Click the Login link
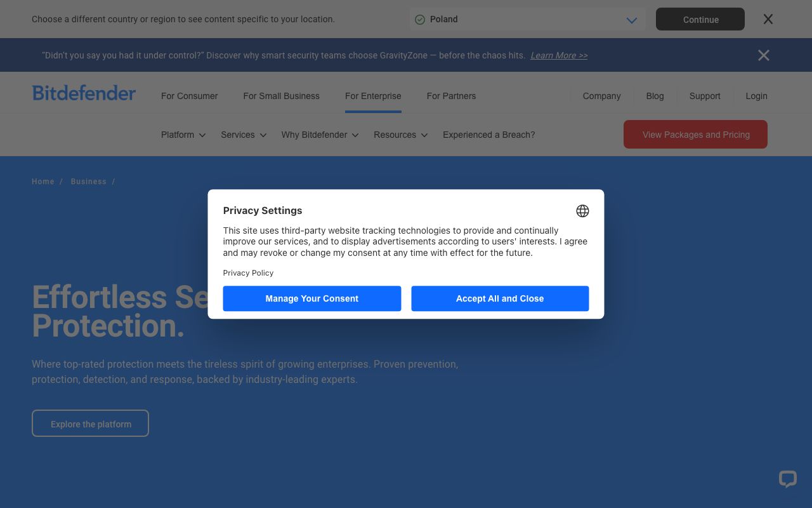This screenshot has height=508, width=812. click(x=756, y=96)
